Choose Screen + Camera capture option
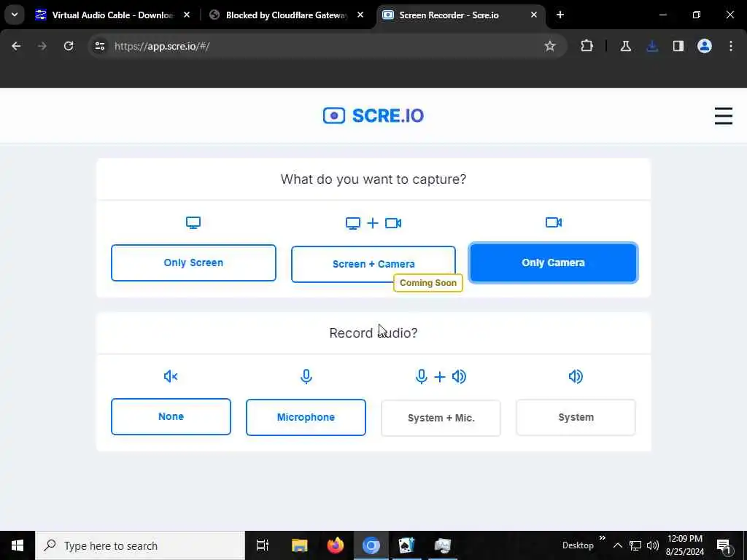Image resolution: width=747 pixels, height=560 pixels. pos(373,264)
